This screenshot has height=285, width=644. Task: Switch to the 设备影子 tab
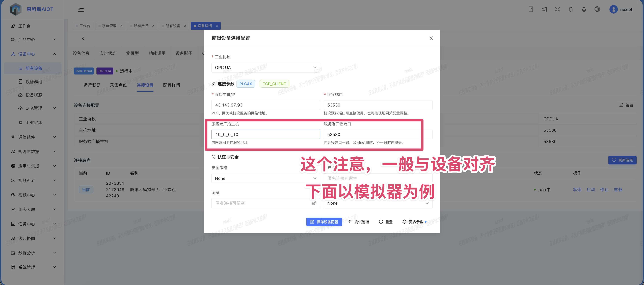[x=184, y=53]
